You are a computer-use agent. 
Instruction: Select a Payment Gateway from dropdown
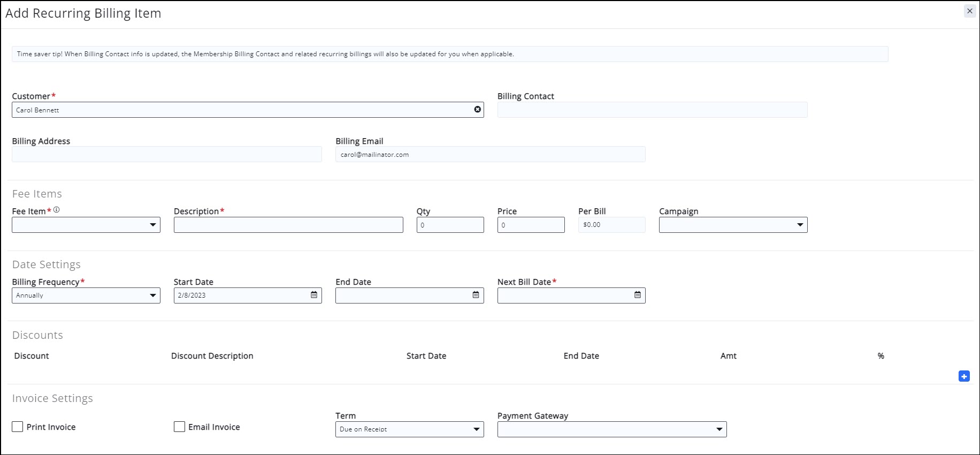[x=611, y=429]
